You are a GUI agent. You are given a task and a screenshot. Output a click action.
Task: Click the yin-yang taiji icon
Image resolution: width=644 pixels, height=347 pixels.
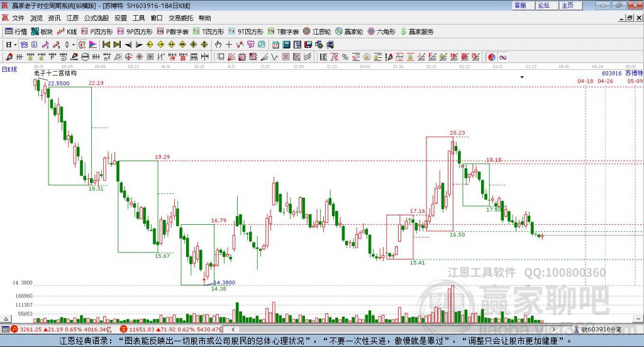[x=492, y=57]
